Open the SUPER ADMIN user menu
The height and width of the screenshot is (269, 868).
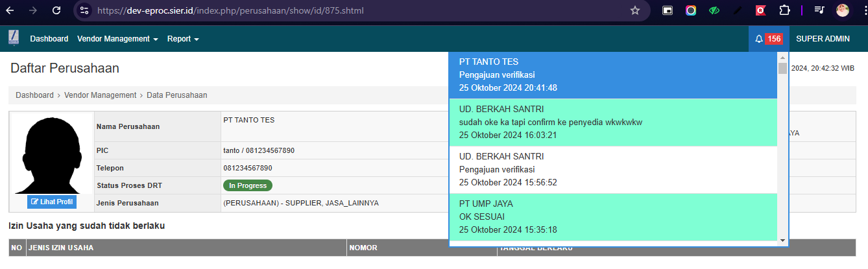tap(823, 39)
